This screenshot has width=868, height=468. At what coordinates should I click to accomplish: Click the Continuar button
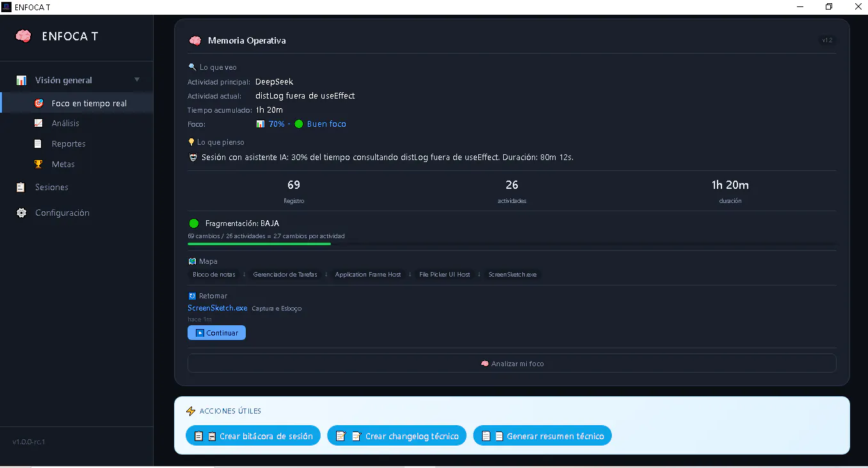(x=216, y=333)
